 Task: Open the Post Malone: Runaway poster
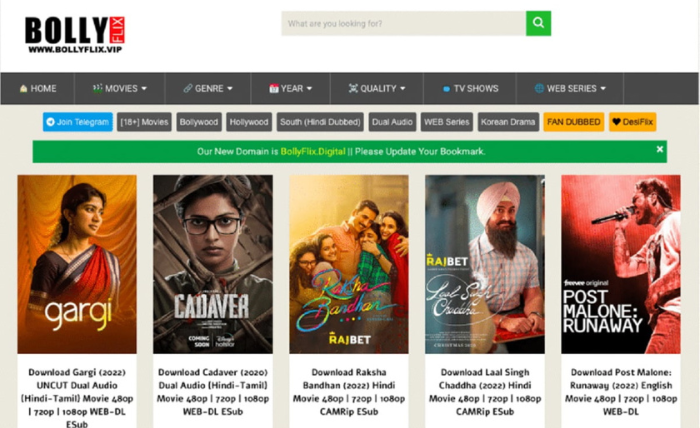[621, 264]
